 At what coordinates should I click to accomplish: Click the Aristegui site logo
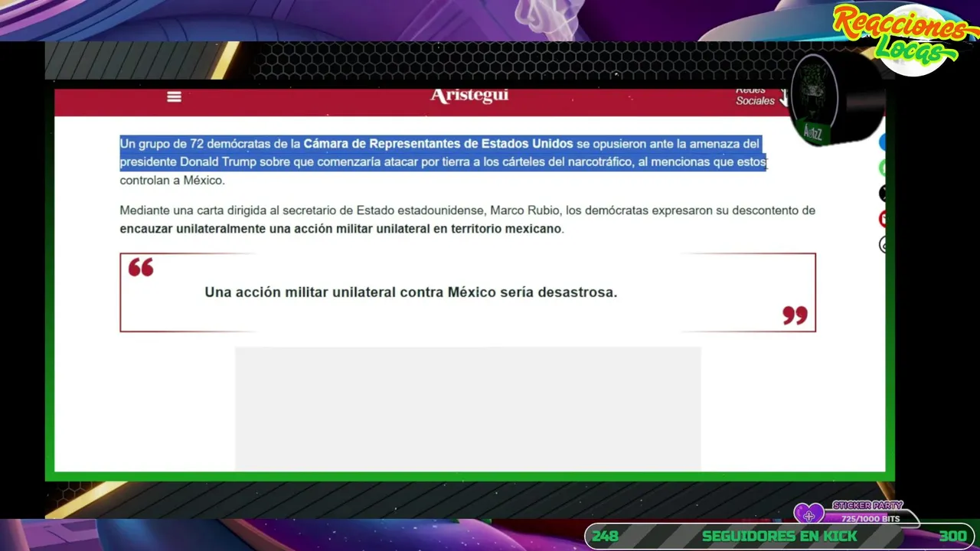click(x=469, y=96)
